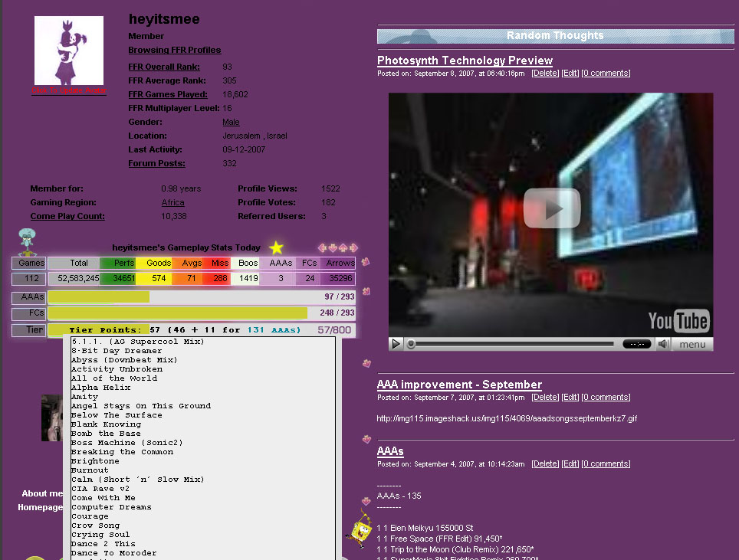Open the video player menu button

692,344
